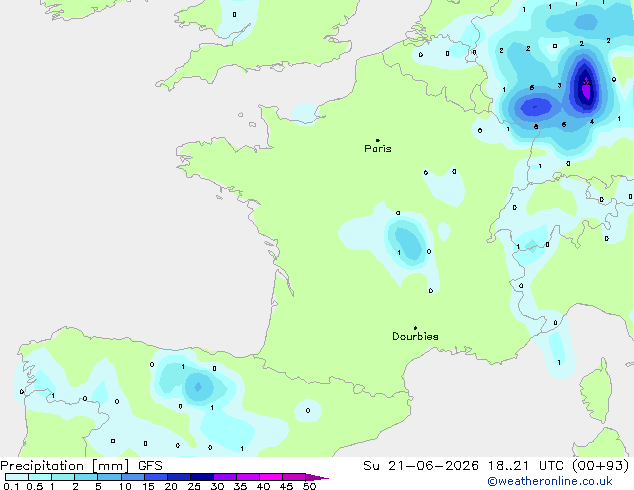Click the 32 mm peak precipitation value
This screenshot has width=634, height=490.
pyautogui.click(x=587, y=82)
